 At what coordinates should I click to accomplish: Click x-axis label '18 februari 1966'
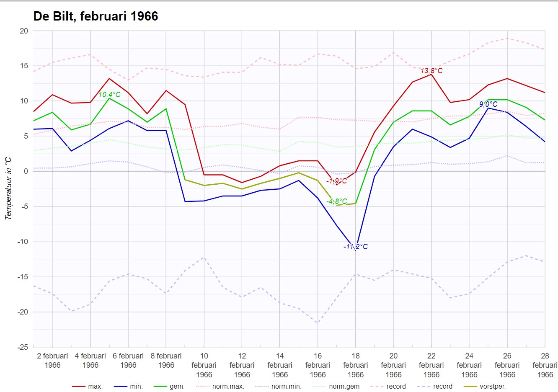pos(356,365)
